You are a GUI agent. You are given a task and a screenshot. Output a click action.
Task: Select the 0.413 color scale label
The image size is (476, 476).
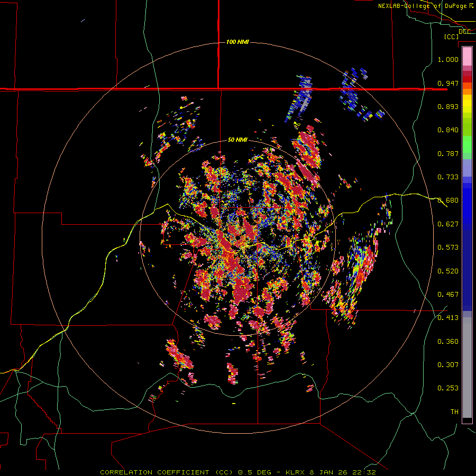tap(448, 318)
